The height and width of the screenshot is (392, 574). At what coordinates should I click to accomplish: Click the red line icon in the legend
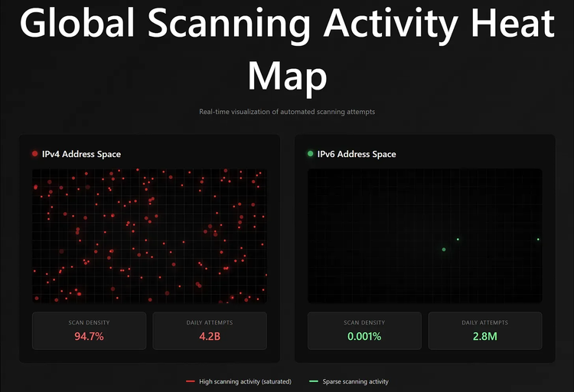(191, 381)
